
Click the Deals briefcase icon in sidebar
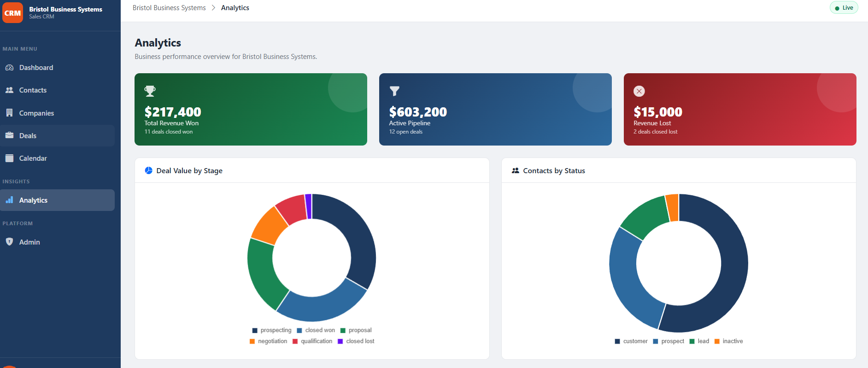(9, 135)
